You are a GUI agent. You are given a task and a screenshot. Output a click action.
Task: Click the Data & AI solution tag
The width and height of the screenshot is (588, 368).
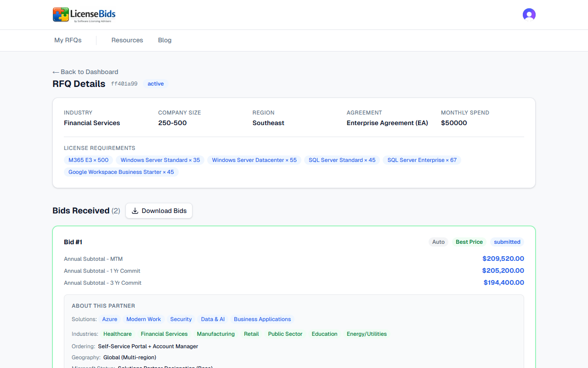(213, 319)
